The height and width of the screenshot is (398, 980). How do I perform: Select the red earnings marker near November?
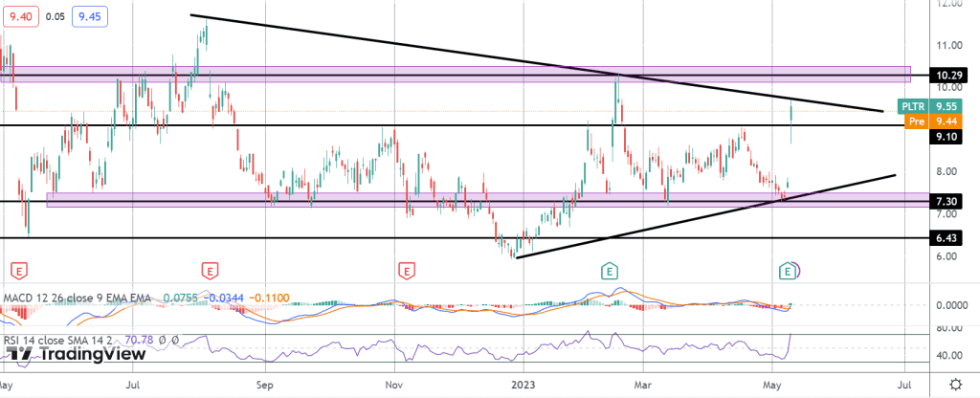click(x=409, y=272)
